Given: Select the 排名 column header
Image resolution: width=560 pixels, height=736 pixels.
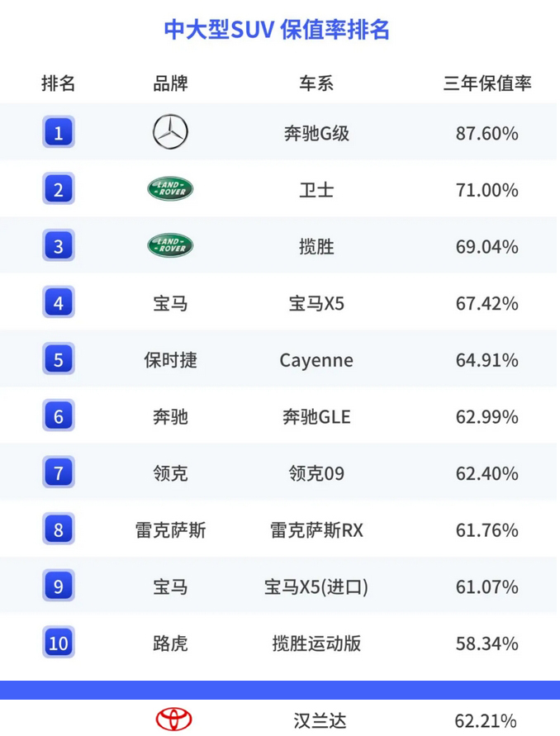Looking at the screenshot, I should click(x=58, y=83).
